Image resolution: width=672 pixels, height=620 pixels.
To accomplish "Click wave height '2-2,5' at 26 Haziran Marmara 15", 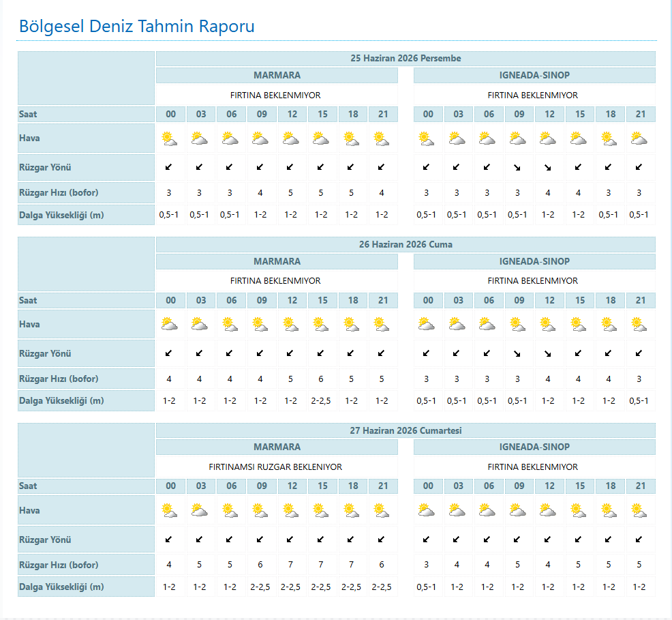I will (320, 401).
